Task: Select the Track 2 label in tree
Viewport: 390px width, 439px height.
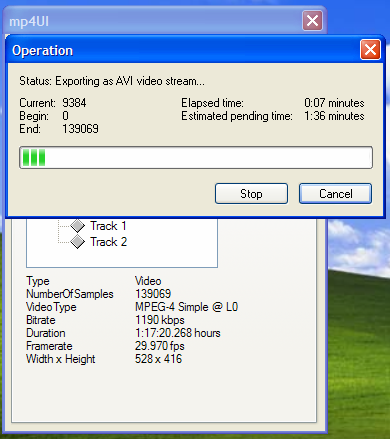Action: [x=109, y=242]
